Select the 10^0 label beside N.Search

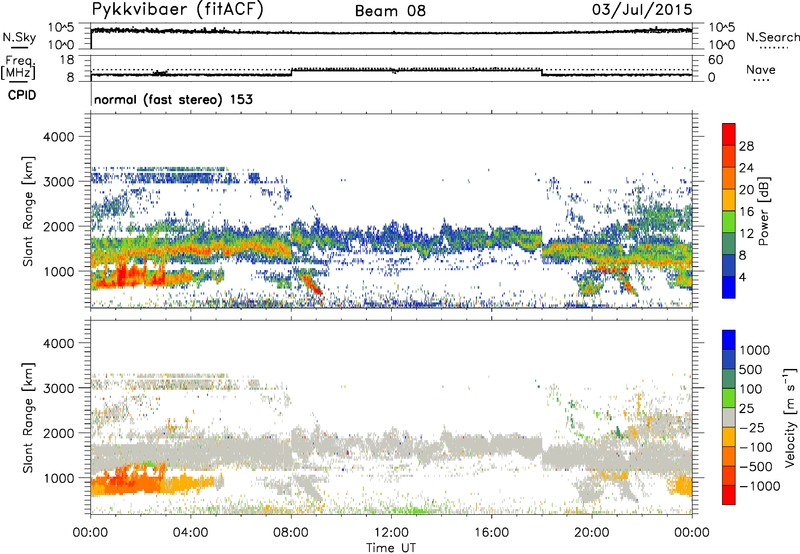click(722, 45)
